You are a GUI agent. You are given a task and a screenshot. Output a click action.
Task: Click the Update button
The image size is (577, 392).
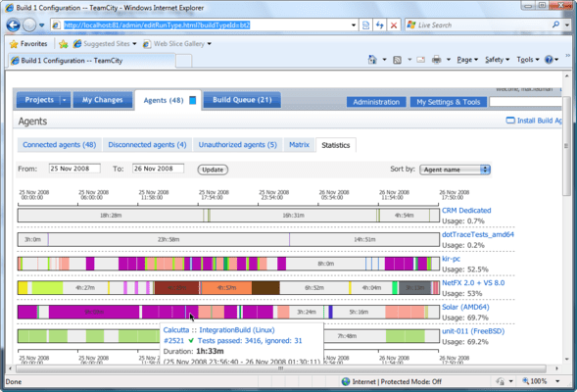[213, 170]
